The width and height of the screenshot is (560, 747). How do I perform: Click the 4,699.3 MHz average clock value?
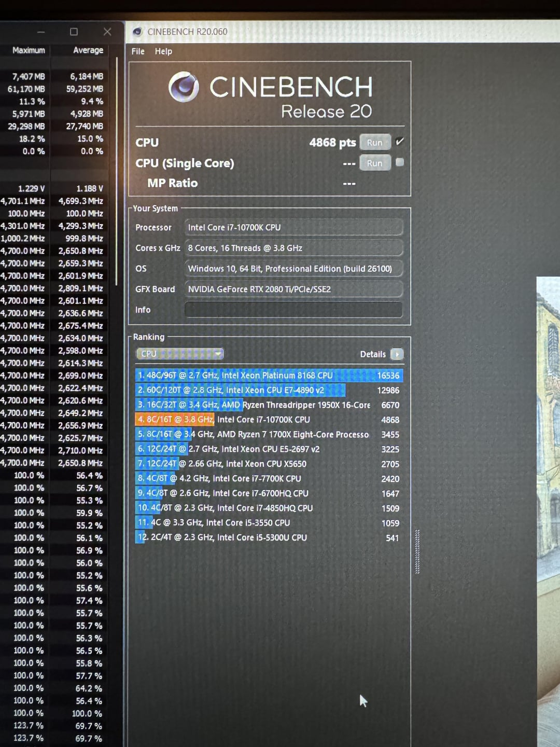pos(80,201)
